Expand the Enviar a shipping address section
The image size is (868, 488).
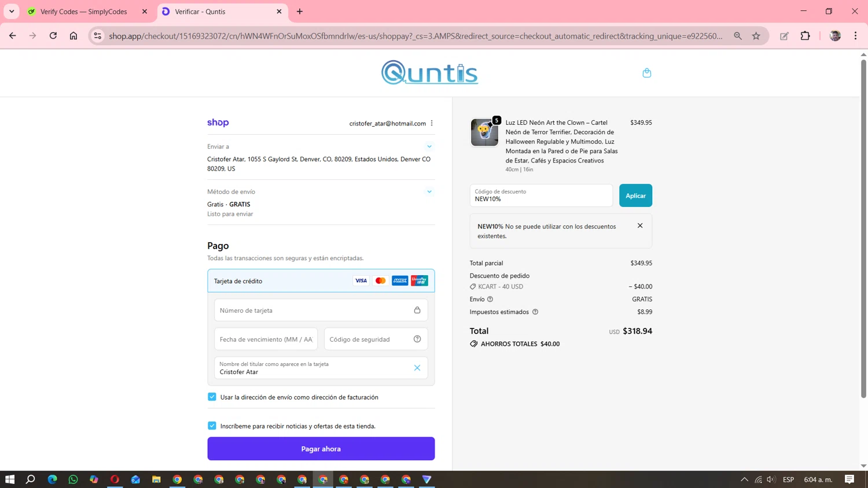coord(429,146)
